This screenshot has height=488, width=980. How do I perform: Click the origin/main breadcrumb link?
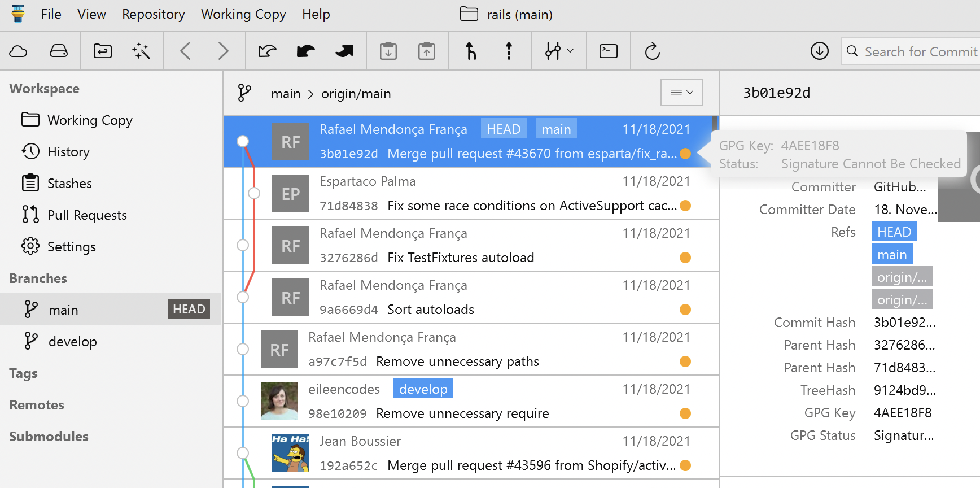coord(356,94)
